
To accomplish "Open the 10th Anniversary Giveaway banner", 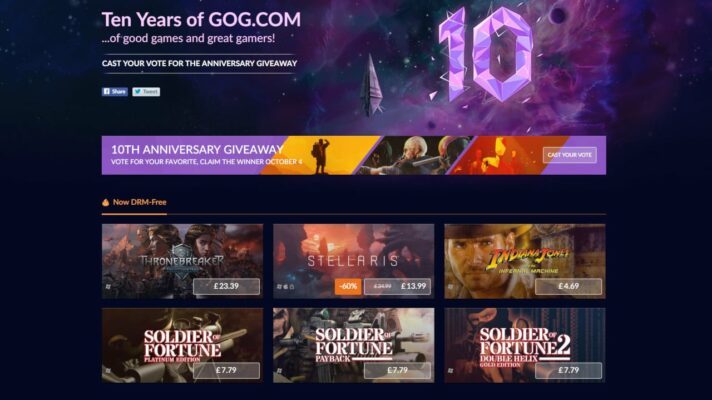I will (354, 155).
